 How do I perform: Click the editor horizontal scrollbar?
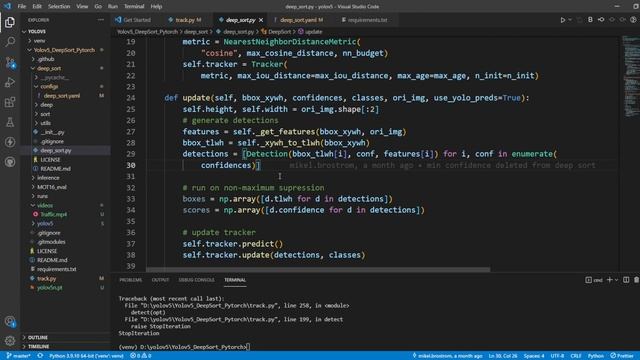(318, 270)
